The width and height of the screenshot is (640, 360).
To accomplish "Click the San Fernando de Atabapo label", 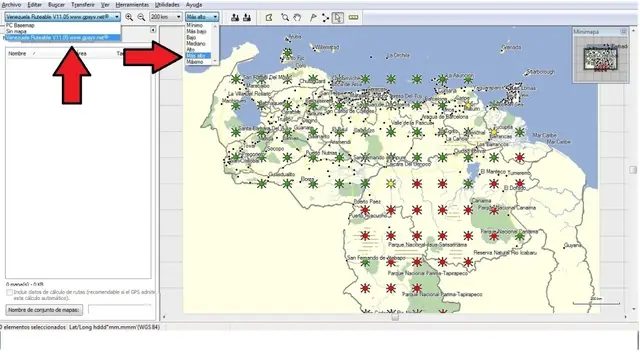I will tap(376, 258).
